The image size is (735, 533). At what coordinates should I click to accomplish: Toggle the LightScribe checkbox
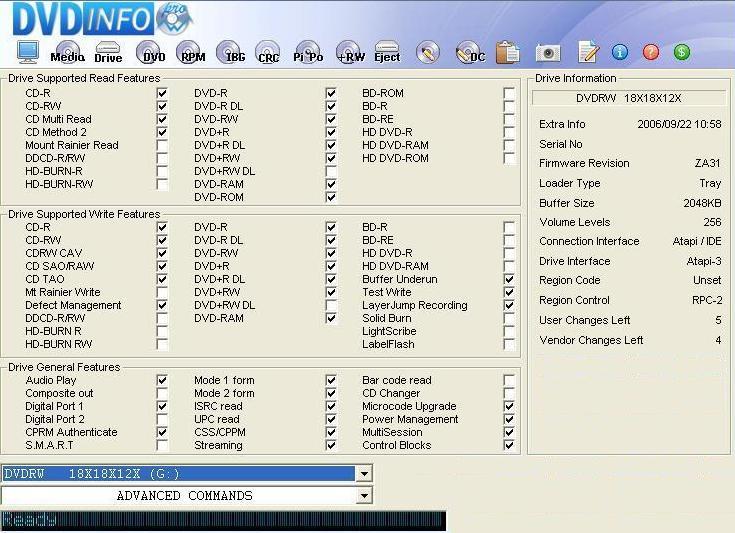(x=509, y=331)
